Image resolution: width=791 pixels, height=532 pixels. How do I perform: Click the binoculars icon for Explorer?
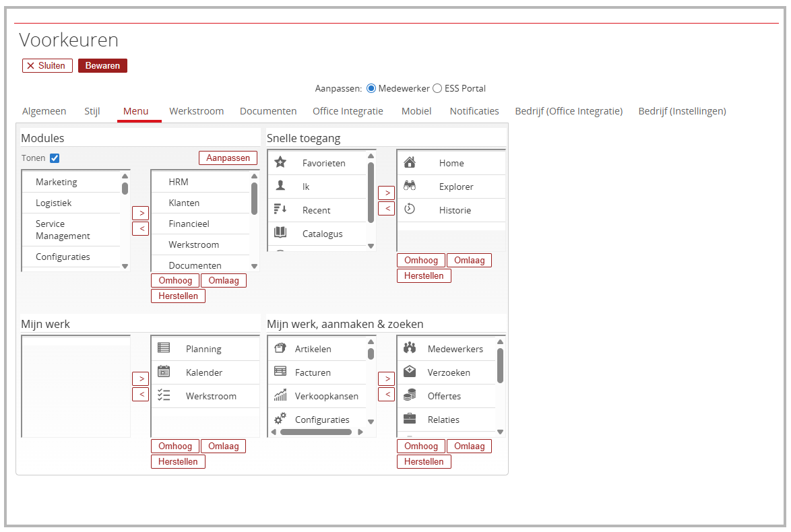(x=409, y=187)
